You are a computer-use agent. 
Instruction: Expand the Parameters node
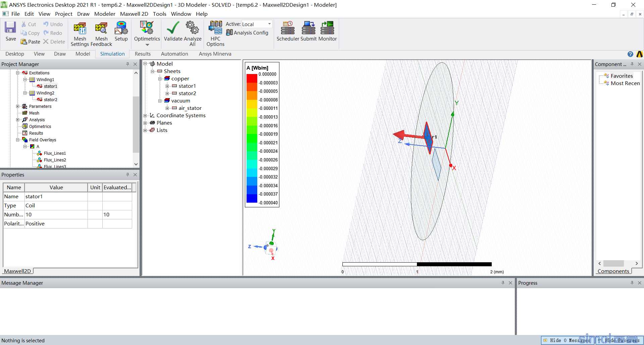pos(18,106)
